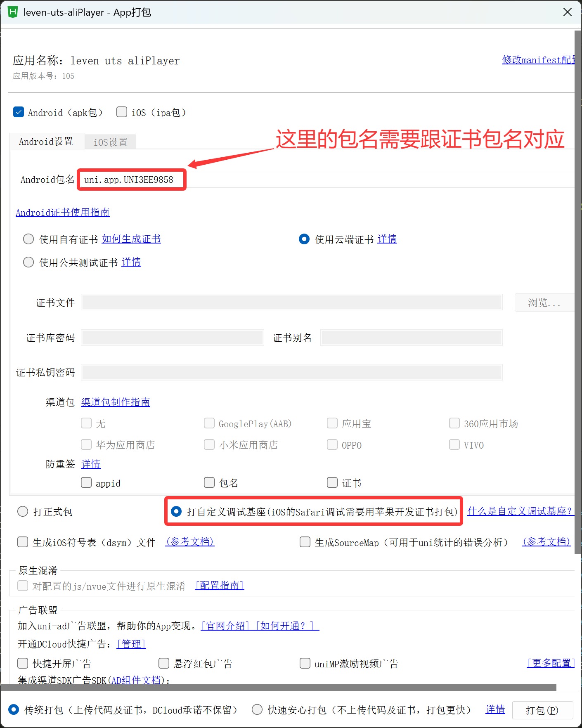
Task: Click the Android包名 input field
Action: [327, 180]
